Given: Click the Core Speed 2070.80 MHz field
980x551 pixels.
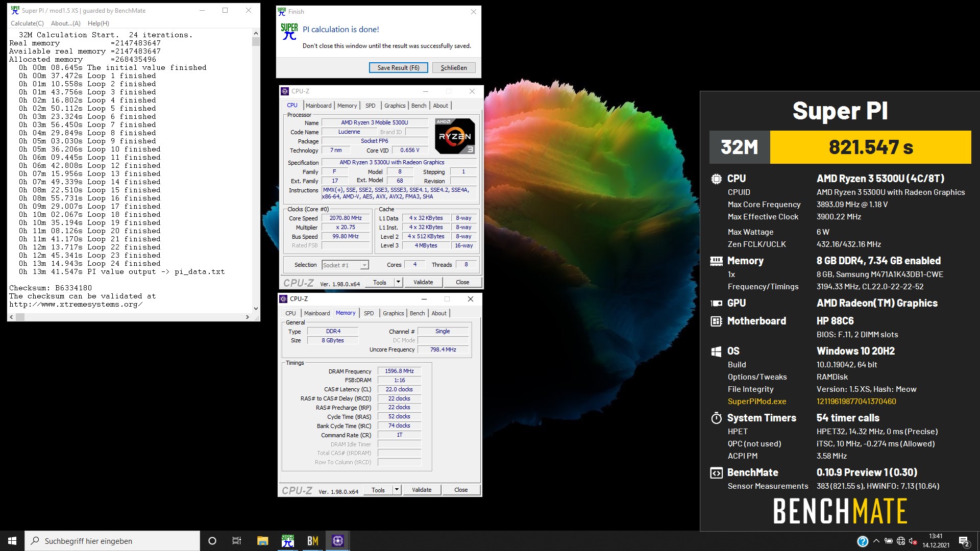Looking at the screenshot, I should click(x=346, y=218).
